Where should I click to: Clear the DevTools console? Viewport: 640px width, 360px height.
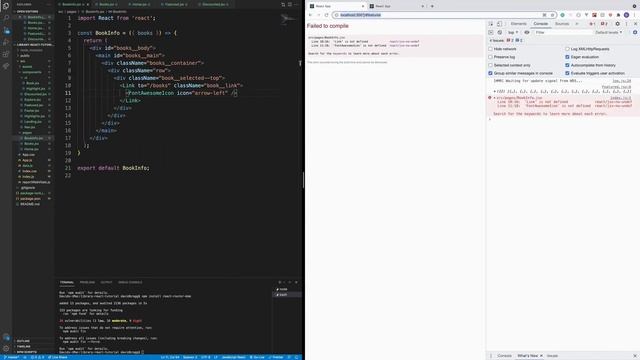(x=500, y=32)
